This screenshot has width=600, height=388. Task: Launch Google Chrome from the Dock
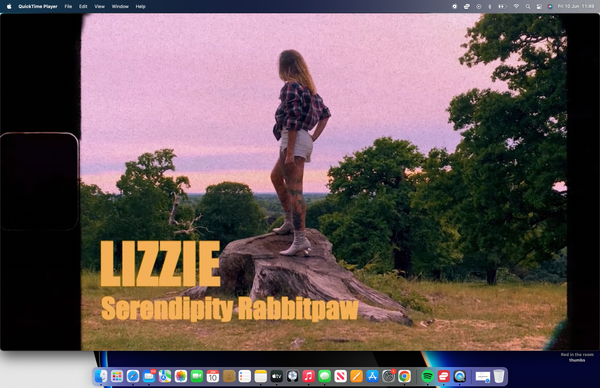pos(404,377)
